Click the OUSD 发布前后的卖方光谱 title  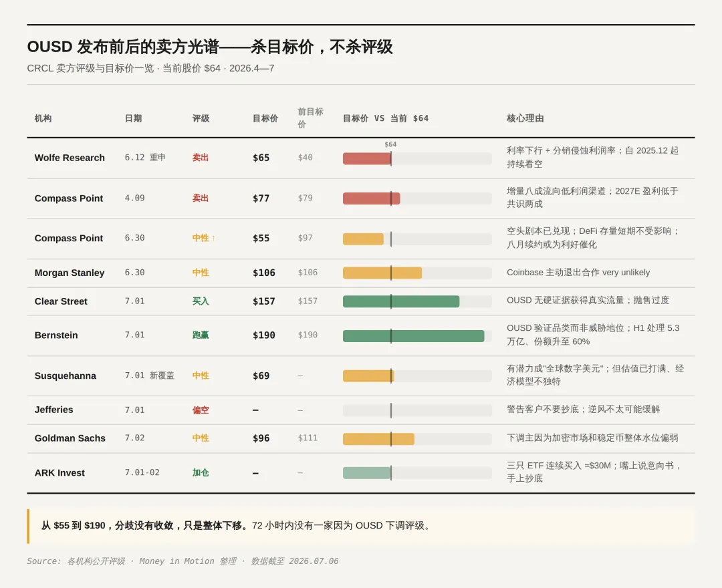[210, 47]
